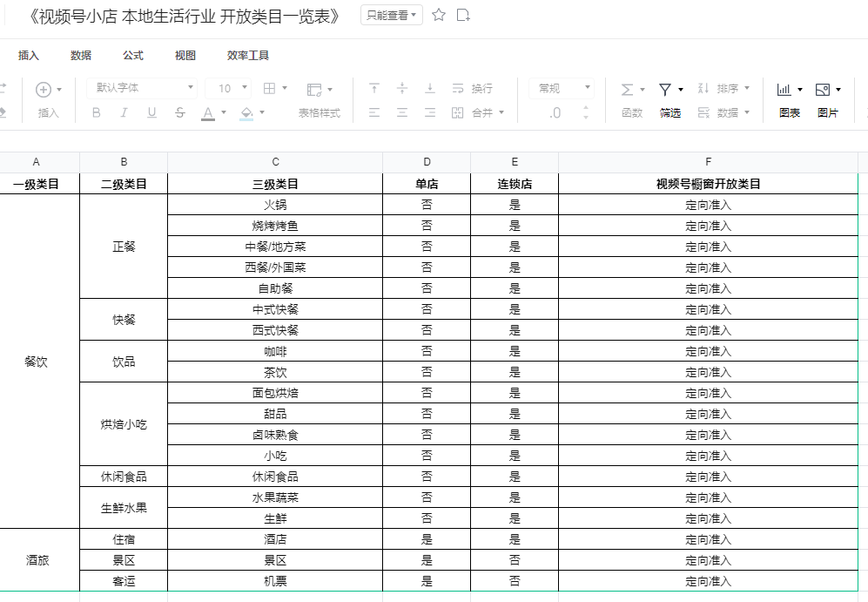Align text to the left
The width and height of the screenshot is (868, 602).
pyautogui.click(x=374, y=113)
